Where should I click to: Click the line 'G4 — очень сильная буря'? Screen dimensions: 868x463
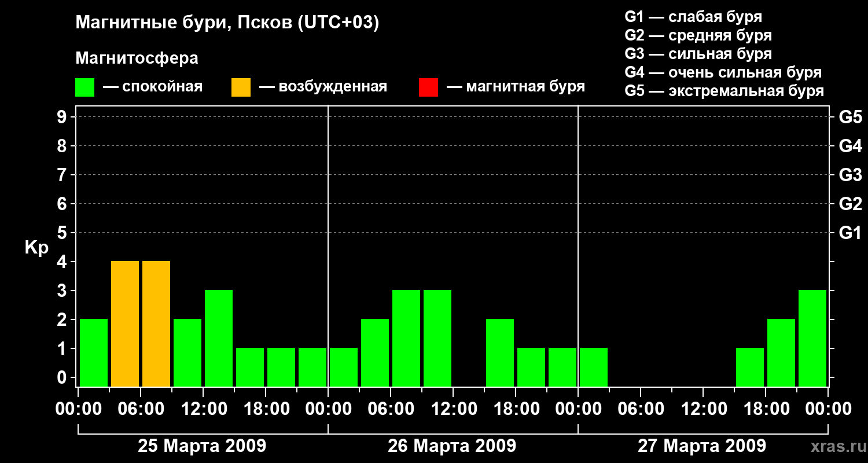coord(723,72)
